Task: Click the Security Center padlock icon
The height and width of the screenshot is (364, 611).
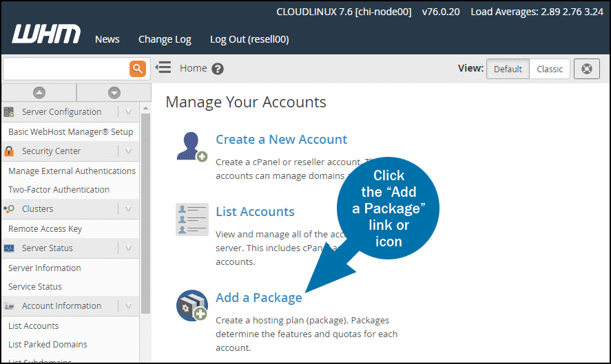Action: tap(9, 151)
